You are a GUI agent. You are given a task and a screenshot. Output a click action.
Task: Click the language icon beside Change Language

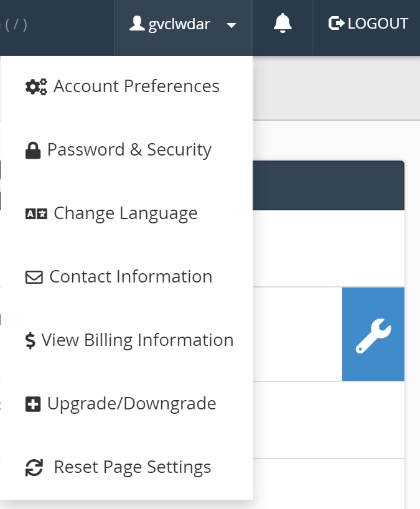(x=36, y=214)
